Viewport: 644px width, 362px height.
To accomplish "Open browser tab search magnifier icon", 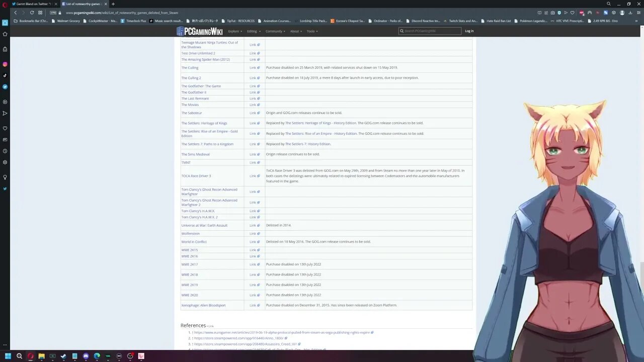I will click(608, 4).
